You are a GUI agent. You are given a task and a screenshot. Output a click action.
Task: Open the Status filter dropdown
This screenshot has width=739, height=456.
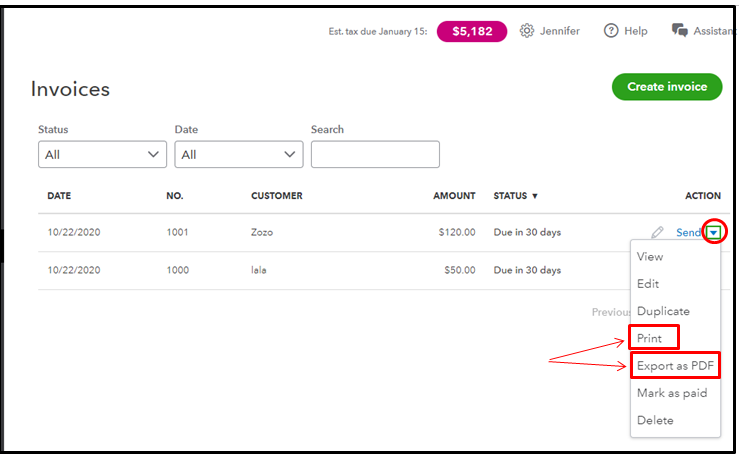102,154
